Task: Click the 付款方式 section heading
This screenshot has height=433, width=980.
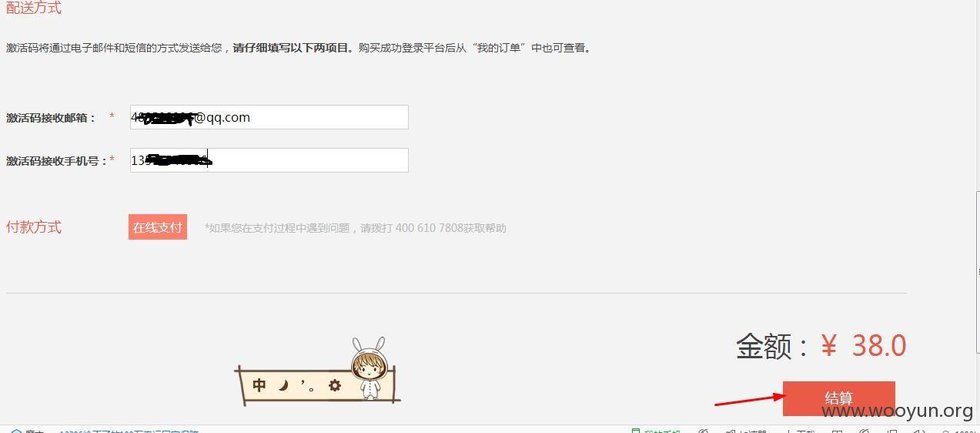Action: tap(34, 227)
